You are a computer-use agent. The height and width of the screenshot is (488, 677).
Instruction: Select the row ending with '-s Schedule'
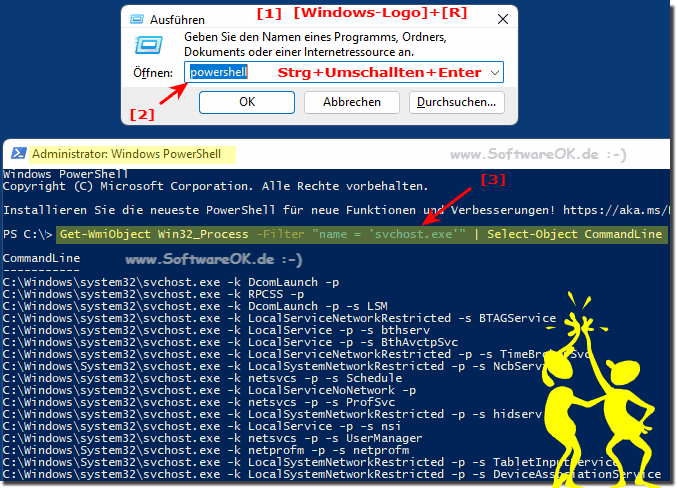tap(202, 378)
